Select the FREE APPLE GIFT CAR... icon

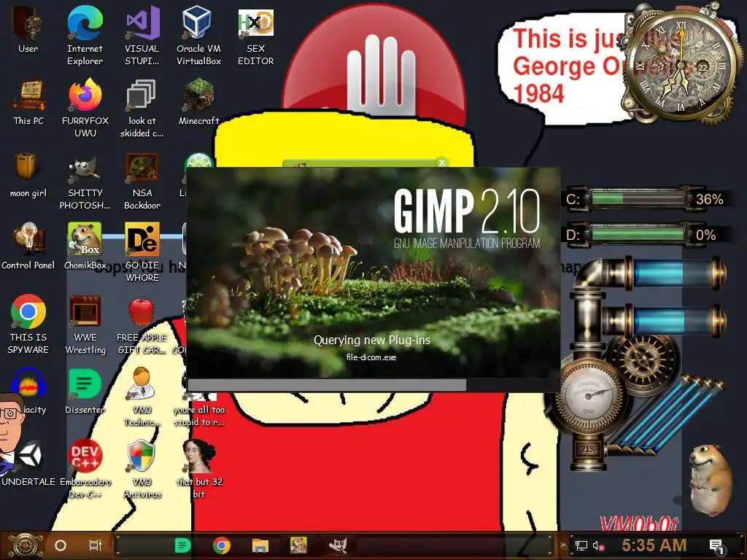(x=142, y=324)
